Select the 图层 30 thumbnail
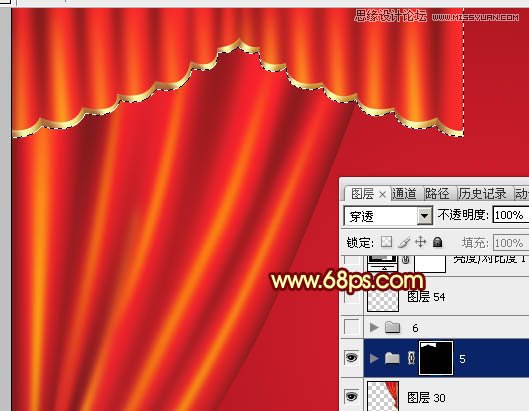529x411 pixels. [383, 396]
